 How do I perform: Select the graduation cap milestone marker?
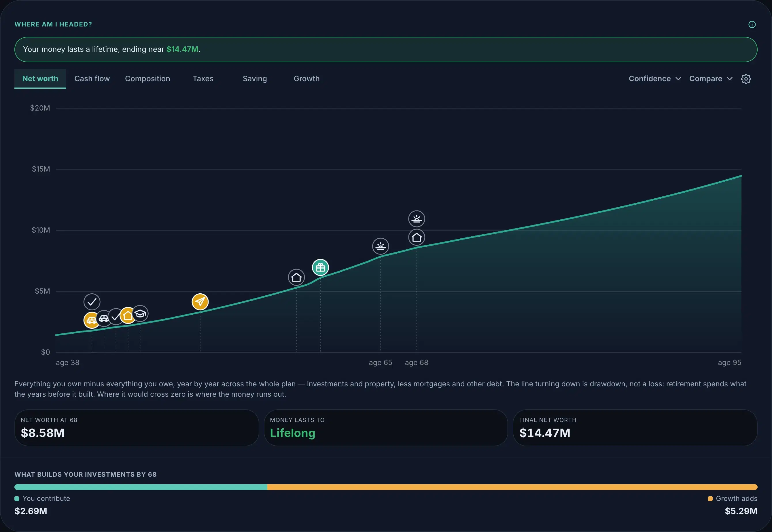[x=140, y=313]
